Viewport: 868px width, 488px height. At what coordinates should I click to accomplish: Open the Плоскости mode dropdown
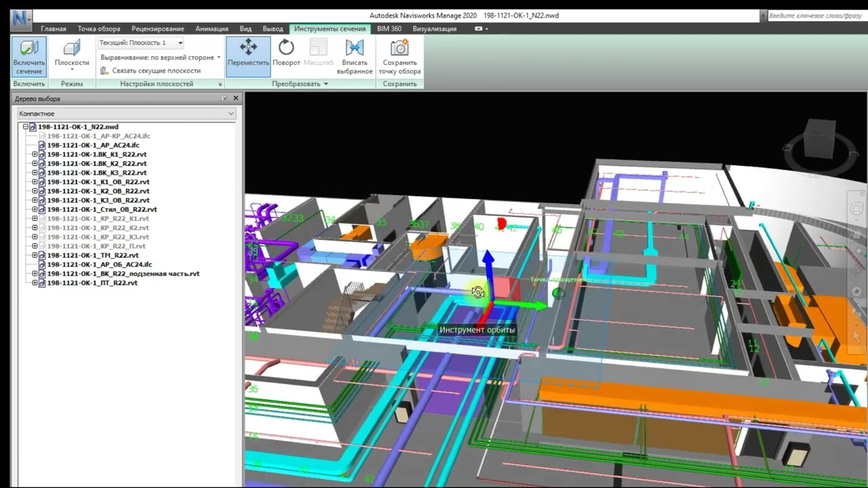(72, 56)
